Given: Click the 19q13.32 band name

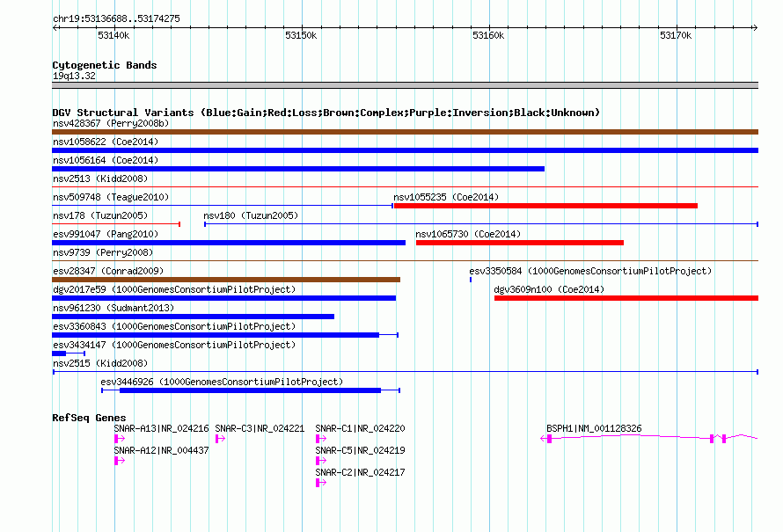Looking at the screenshot, I should [x=74, y=76].
